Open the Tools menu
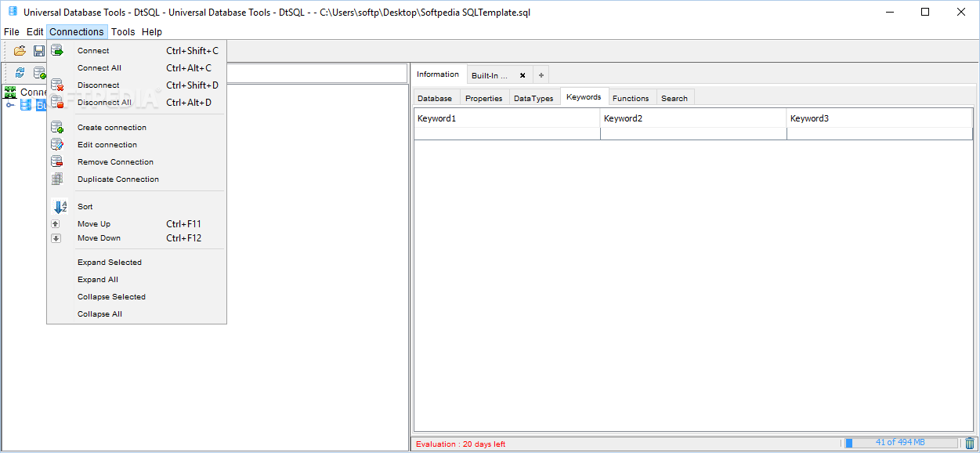 point(123,32)
